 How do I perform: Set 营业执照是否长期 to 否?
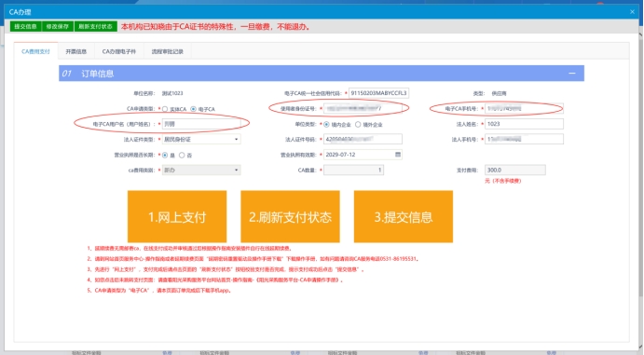click(182, 155)
